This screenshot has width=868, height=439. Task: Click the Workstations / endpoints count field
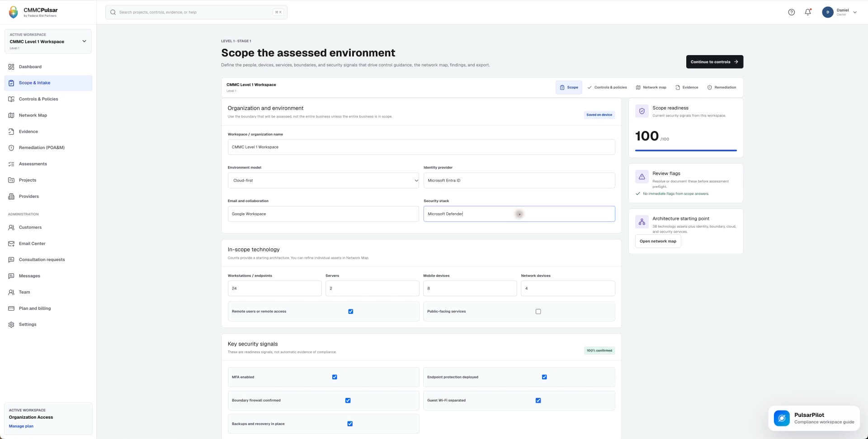point(274,289)
